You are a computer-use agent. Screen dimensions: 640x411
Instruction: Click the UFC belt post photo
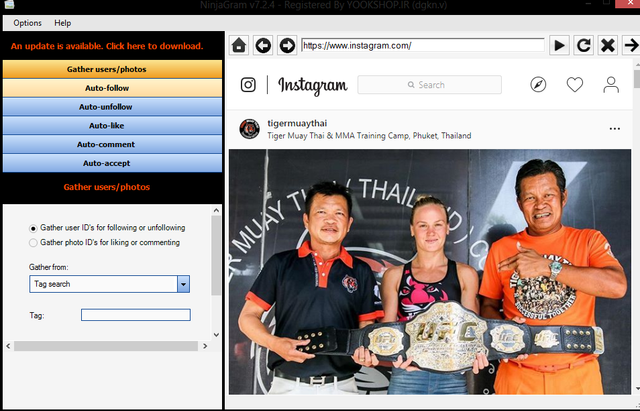tap(430, 272)
